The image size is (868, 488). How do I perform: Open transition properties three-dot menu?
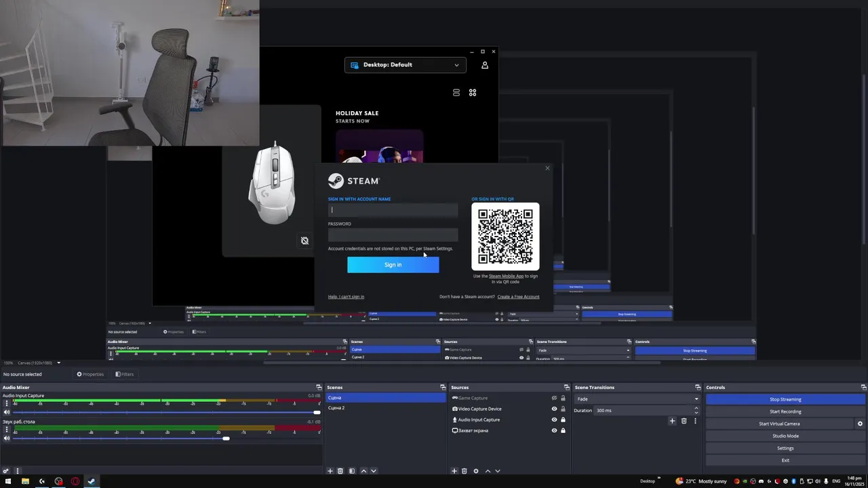695,421
